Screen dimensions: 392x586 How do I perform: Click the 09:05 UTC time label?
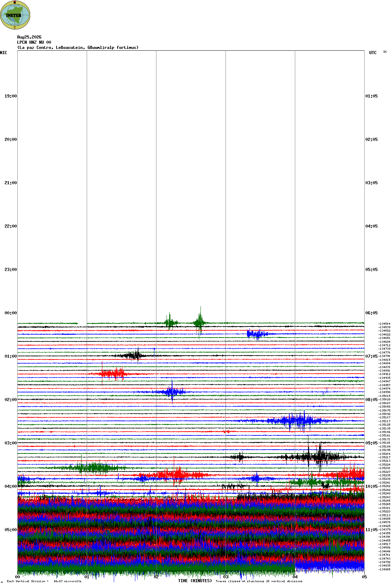click(x=372, y=443)
